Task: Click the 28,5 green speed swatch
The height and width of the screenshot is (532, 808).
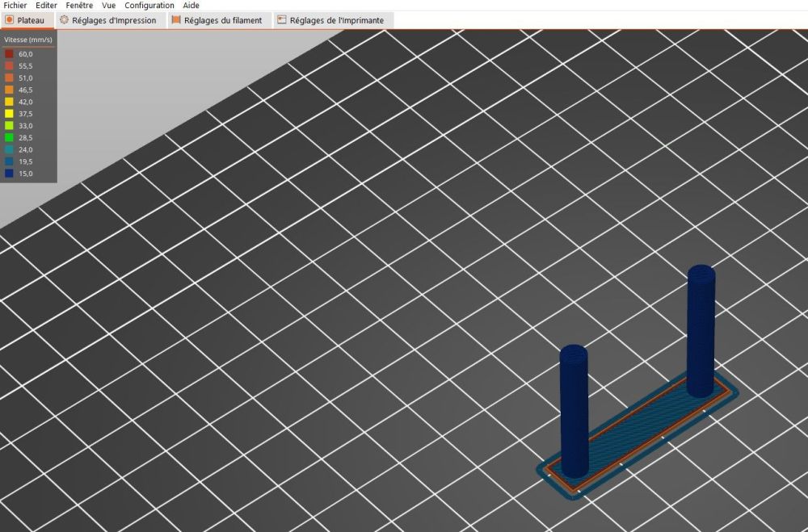Action: (9, 137)
